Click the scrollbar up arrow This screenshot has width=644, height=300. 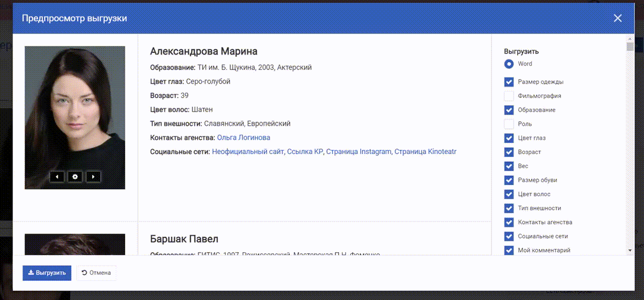pyautogui.click(x=630, y=39)
